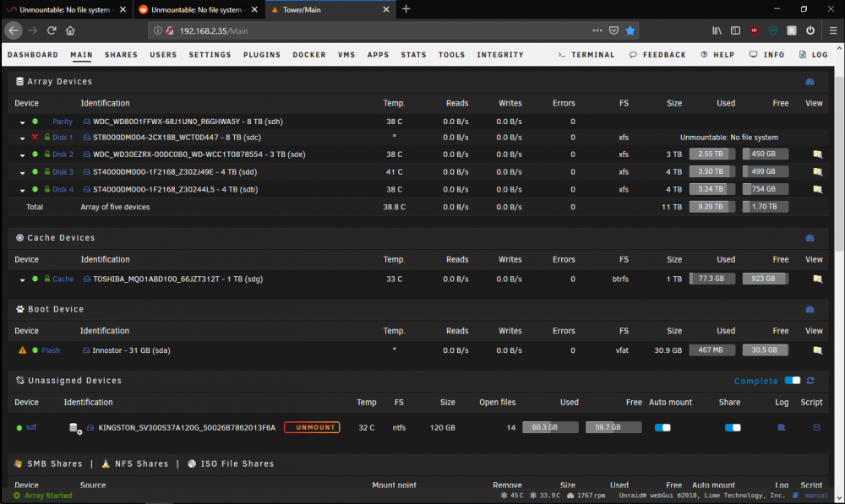Open the Cache device link
This screenshot has width=845, height=504.
[63, 279]
